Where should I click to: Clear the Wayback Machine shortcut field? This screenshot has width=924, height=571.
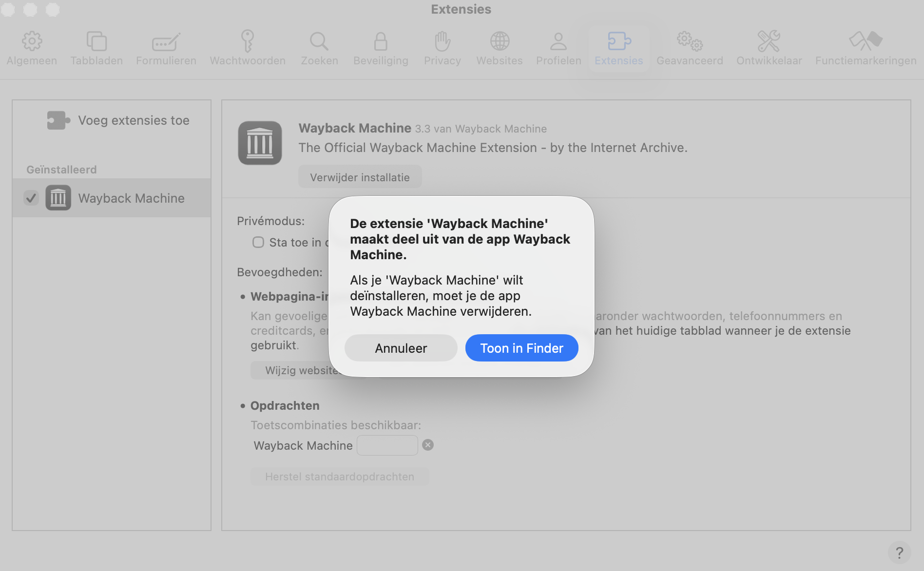(427, 444)
